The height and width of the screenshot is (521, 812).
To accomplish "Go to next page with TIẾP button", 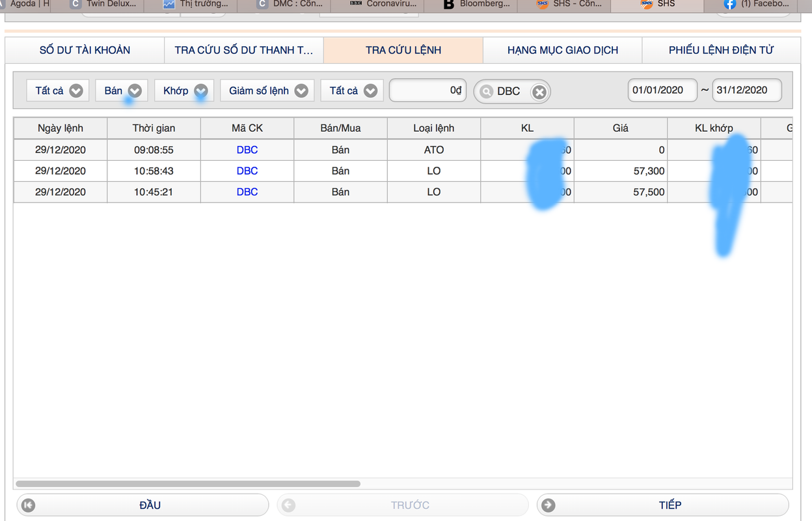I will [x=662, y=505].
